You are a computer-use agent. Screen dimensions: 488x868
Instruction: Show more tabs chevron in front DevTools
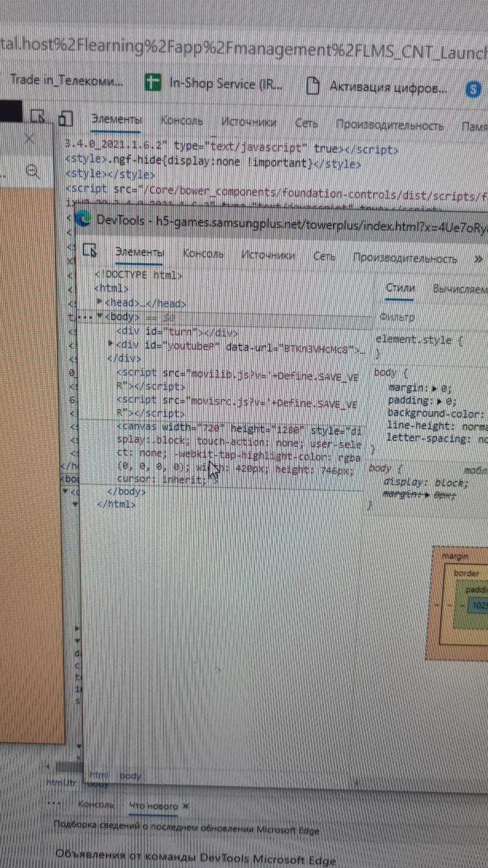pyautogui.click(x=479, y=259)
